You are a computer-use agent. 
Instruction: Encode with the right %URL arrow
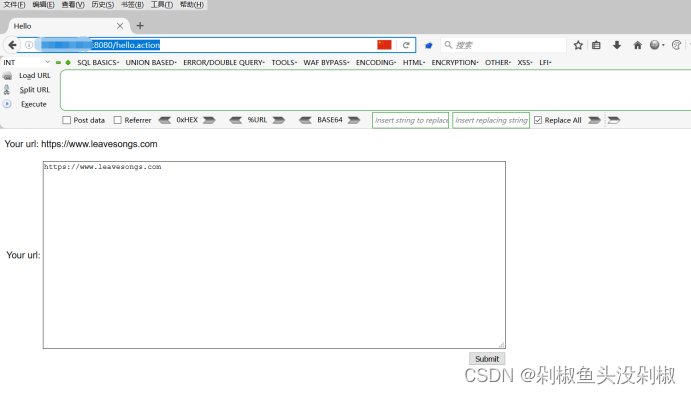279,120
